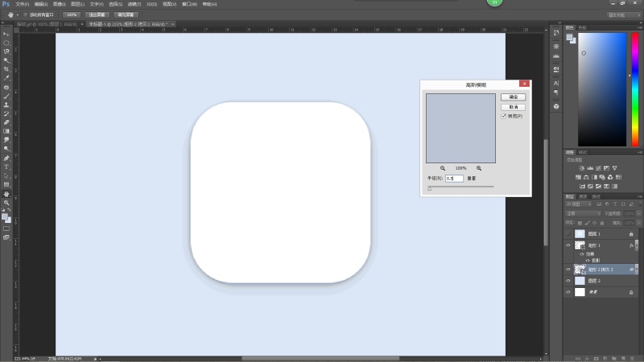The width and height of the screenshot is (644, 362).
Task: Hide the 投影 drop shadow effect eye
Action: coord(588,260)
